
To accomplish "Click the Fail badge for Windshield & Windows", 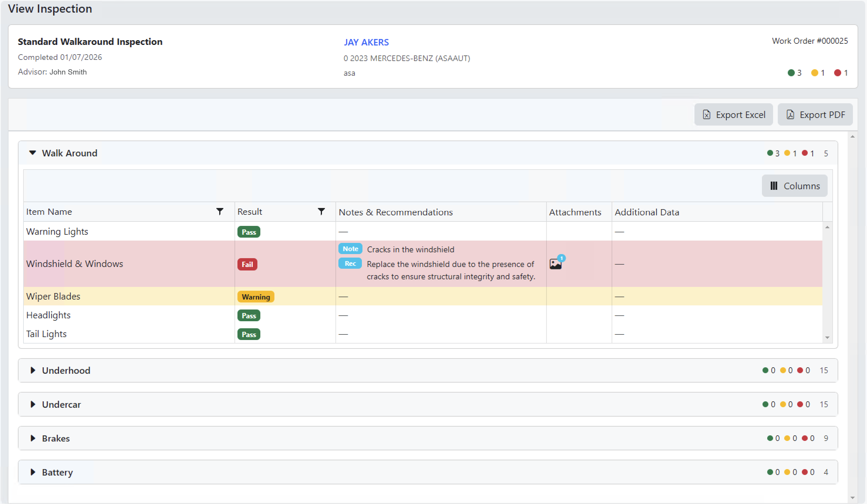I will pyautogui.click(x=247, y=264).
